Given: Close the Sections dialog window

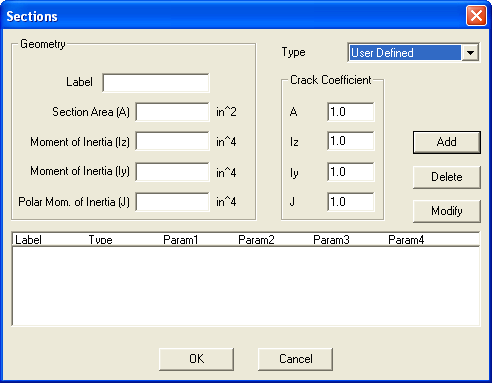Looking at the screenshot, I should pos(476,16).
